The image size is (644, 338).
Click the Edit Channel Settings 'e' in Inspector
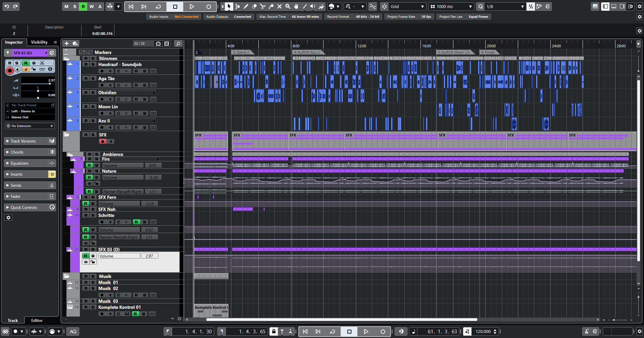[x=52, y=53]
